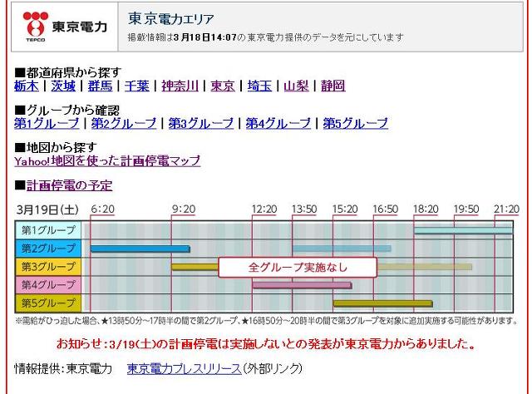Click group 1 evening outage bar
Viewport: 532px width, 394px height.
(463, 231)
